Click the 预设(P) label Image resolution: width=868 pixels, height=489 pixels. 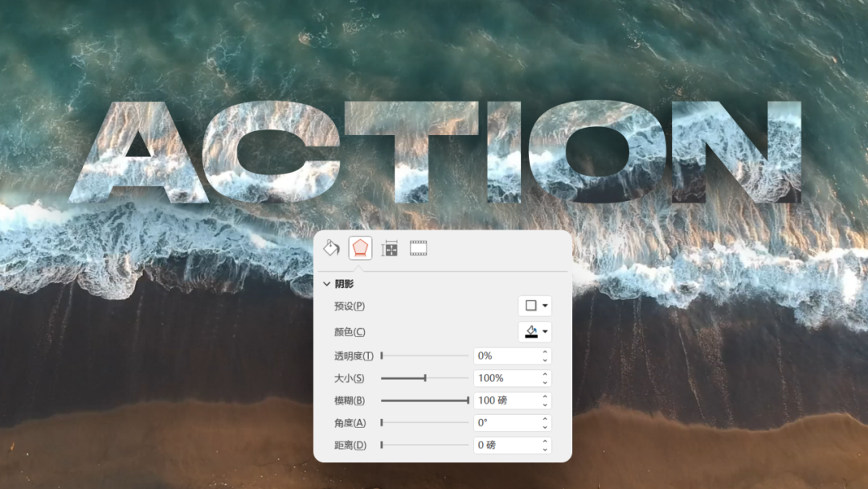tap(350, 306)
